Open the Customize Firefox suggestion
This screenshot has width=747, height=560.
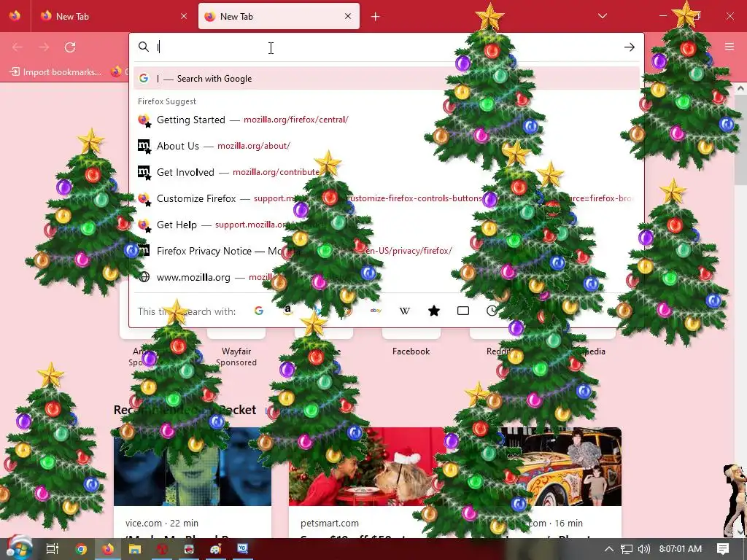click(x=387, y=198)
